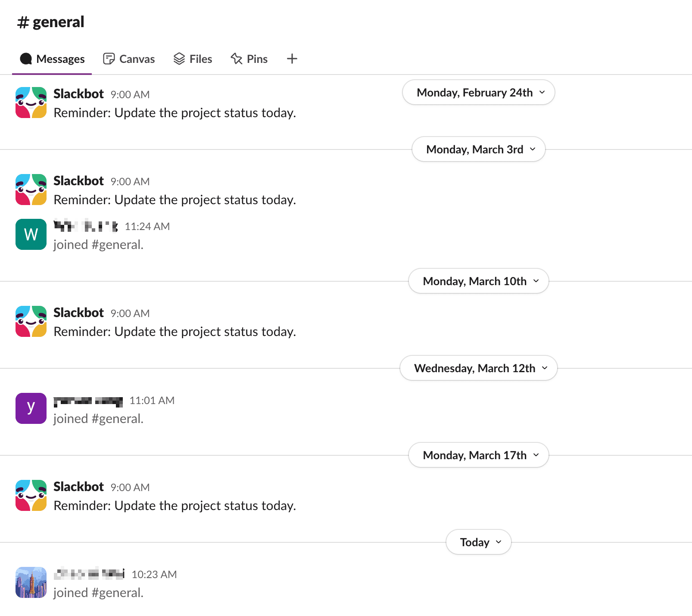Click Slackbot avatar under March 17th
692x616 pixels.
coord(31,495)
